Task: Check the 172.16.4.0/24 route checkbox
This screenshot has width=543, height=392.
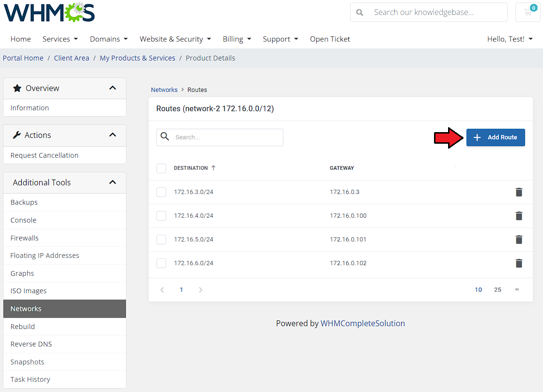Action: (161, 216)
